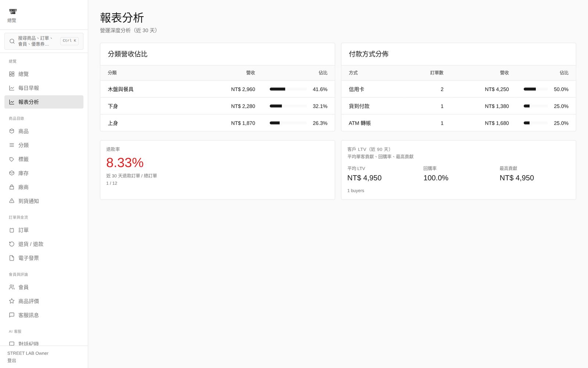
Task: Click the 庫存 package icon
Action: click(12, 173)
